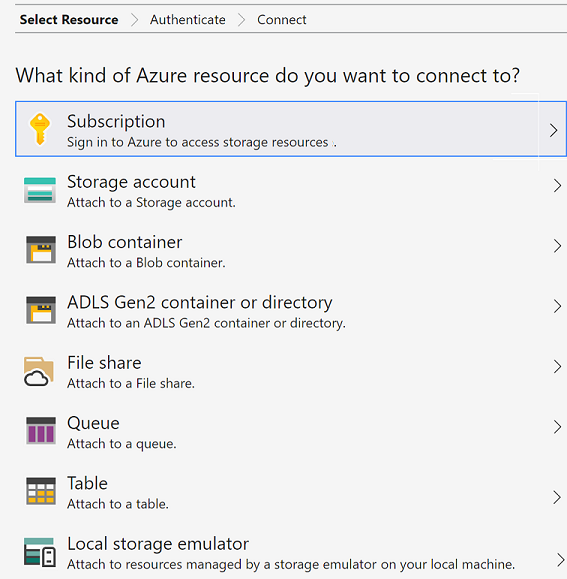567x579 pixels.
Task: Click "Attach to a table." text
Action: [118, 504]
